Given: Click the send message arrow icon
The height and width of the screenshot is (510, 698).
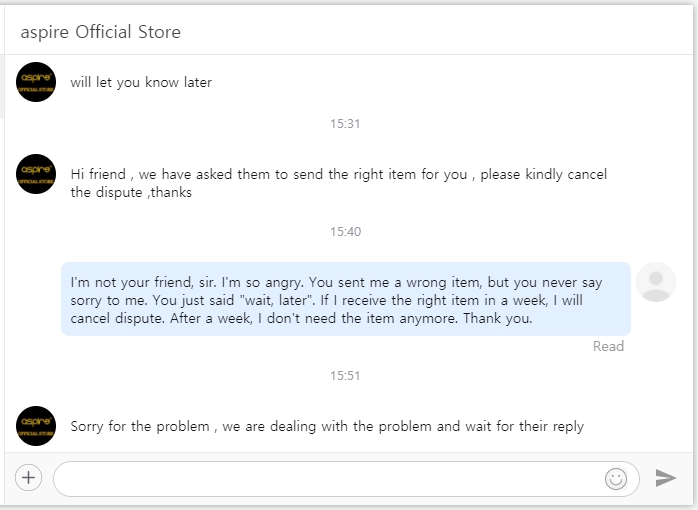Looking at the screenshot, I should point(666,478).
